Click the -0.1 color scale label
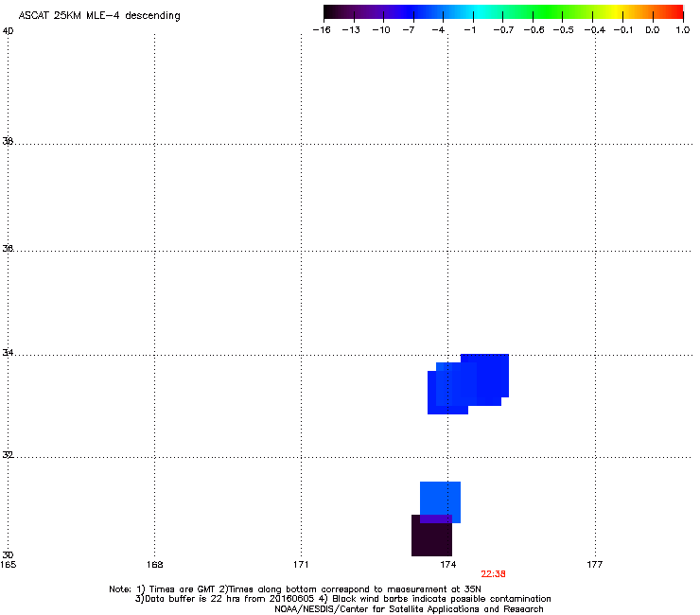The image size is (700, 615). pyautogui.click(x=623, y=30)
